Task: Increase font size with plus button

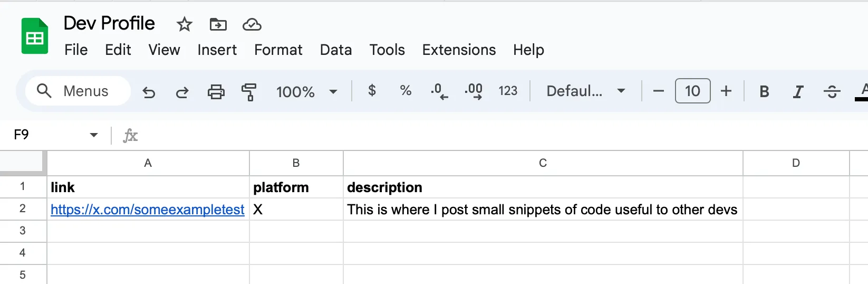Action: 726,91
